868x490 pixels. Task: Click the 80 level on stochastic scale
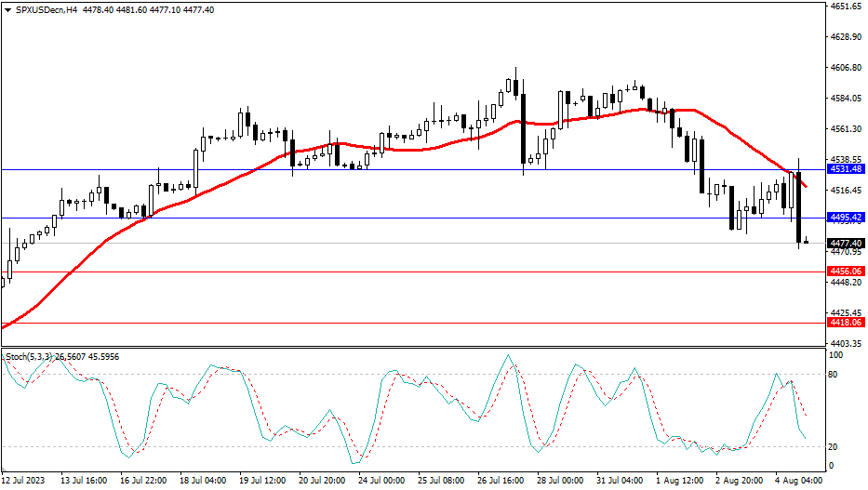click(x=835, y=375)
